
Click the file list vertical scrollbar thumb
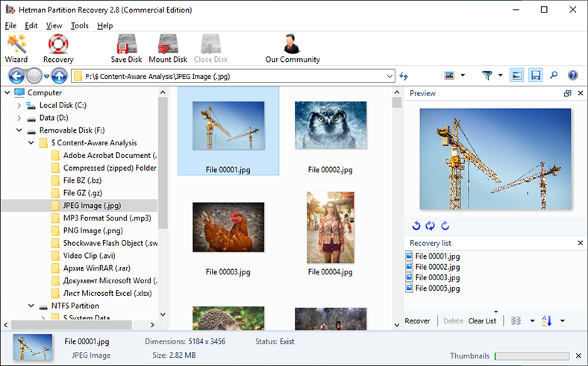pyautogui.click(x=397, y=103)
